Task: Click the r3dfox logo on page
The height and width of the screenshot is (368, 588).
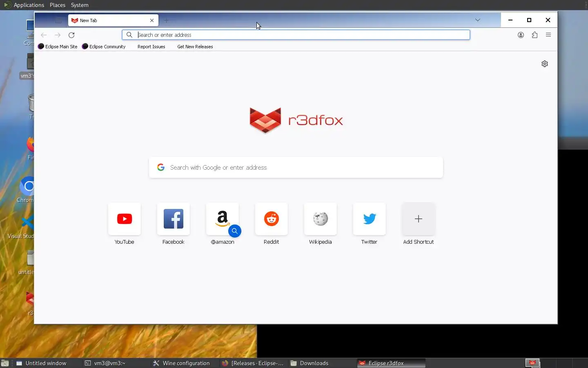Action: coord(296,120)
